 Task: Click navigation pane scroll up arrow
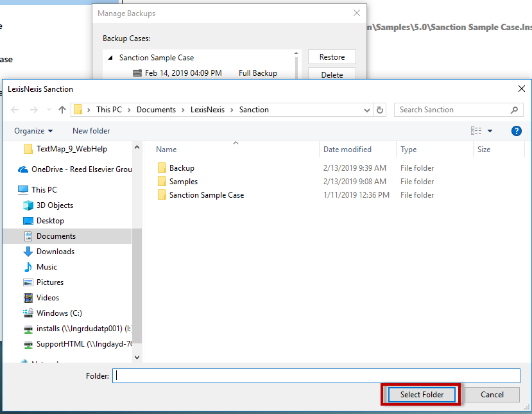[137, 147]
